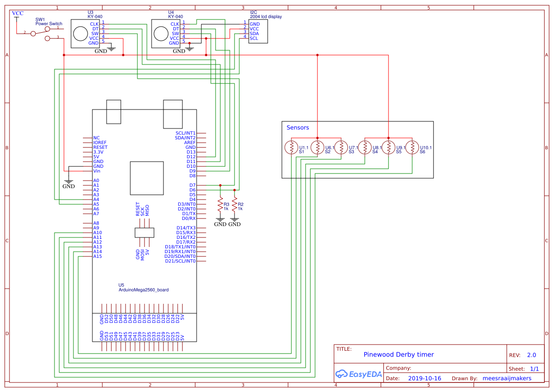The image size is (554, 392).
Task: Click the SDA pin on the LCD display
Action: (x=254, y=33)
